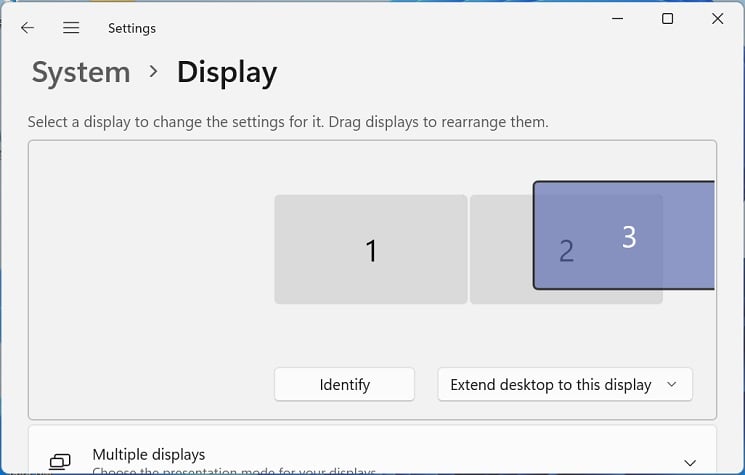Maximize the Settings window
Viewport: 745px width, 475px height.
668,19
